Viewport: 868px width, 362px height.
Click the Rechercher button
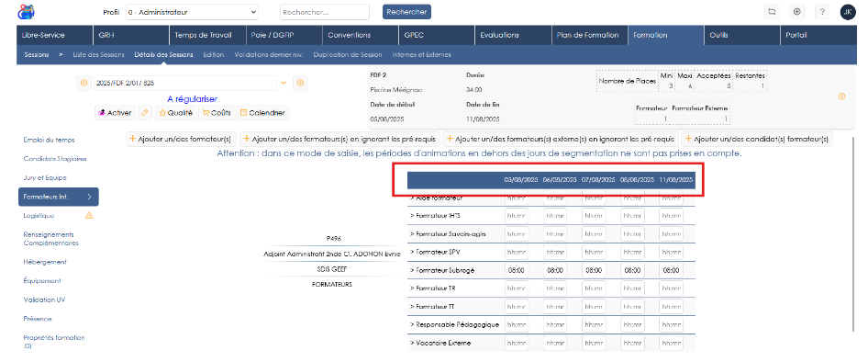click(x=406, y=12)
